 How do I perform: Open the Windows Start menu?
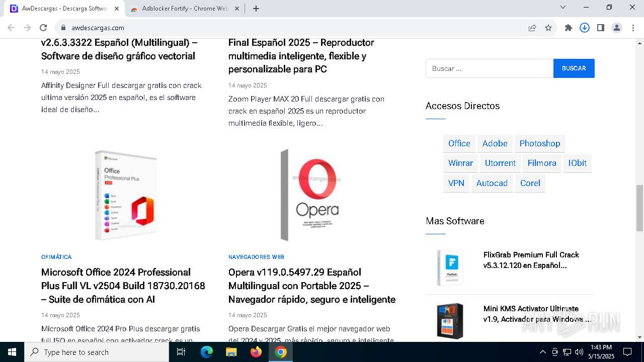click(x=12, y=352)
